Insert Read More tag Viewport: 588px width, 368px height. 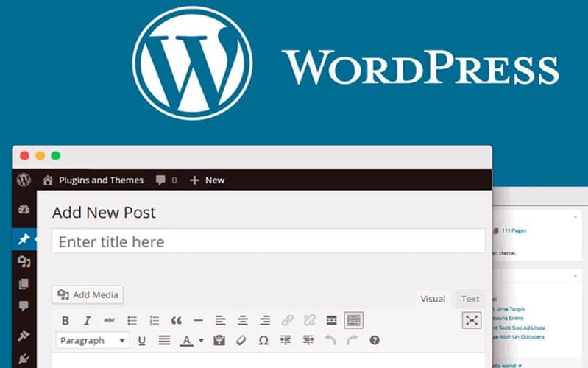pyautogui.click(x=331, y=321)
